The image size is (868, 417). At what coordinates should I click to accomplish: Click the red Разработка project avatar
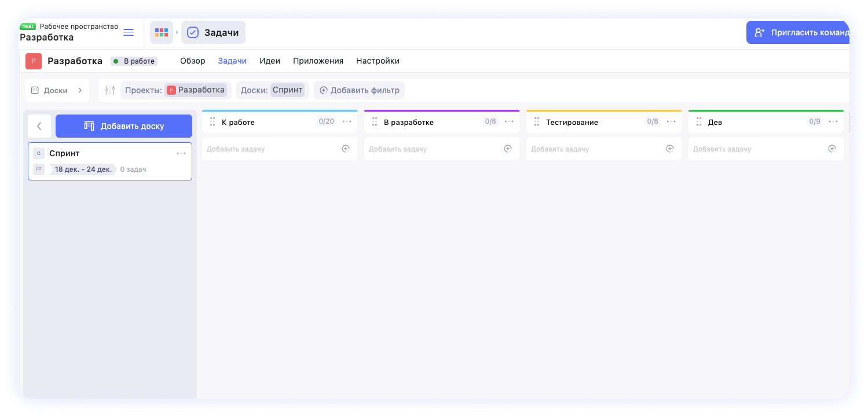coord(33,61)
